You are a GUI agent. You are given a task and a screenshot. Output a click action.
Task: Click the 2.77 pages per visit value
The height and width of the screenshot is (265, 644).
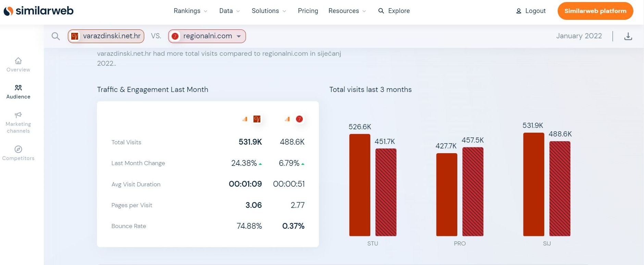(298, 205)
